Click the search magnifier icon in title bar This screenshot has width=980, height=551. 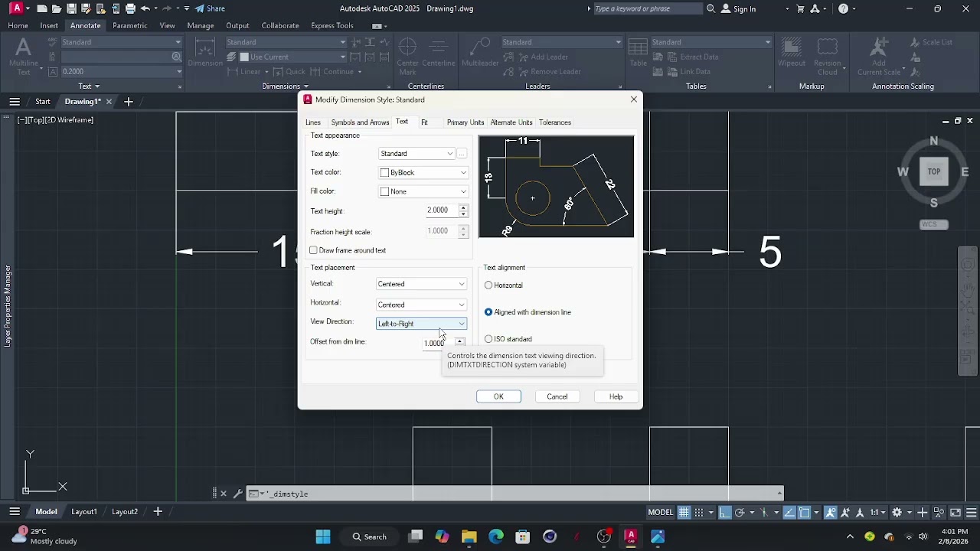(x=710, y=8)
